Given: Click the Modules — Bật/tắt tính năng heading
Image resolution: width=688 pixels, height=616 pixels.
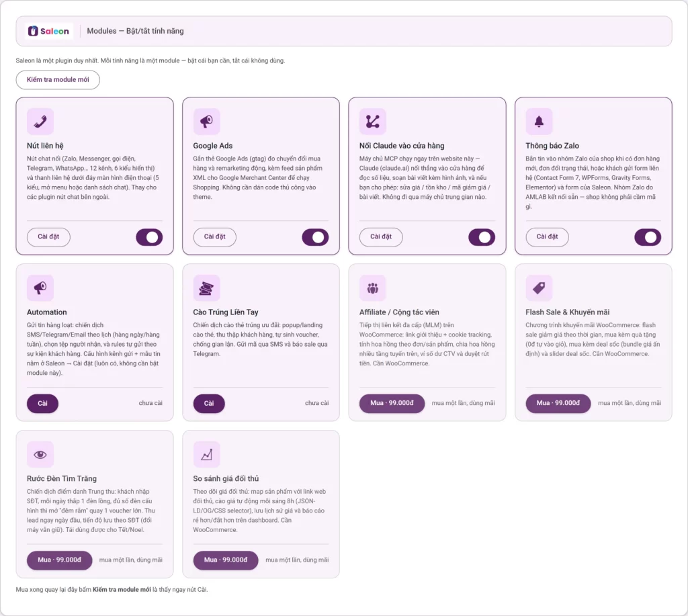Looking at the screenshot, I should 135,31.
